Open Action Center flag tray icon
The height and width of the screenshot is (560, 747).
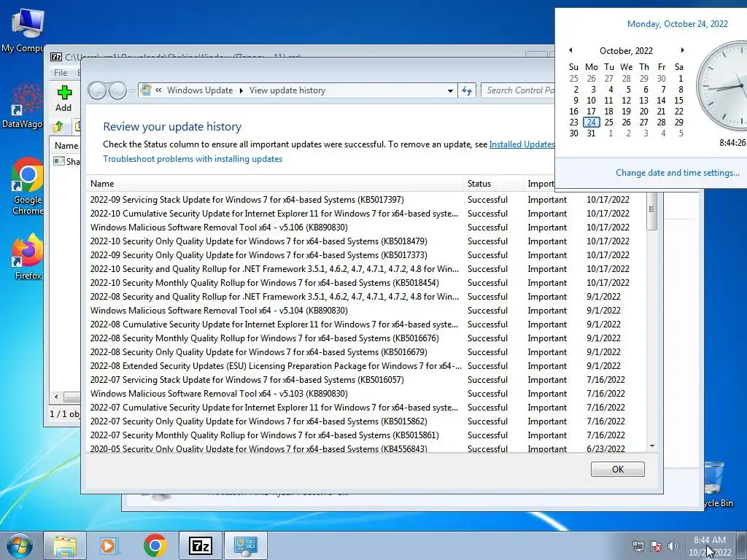656,546
